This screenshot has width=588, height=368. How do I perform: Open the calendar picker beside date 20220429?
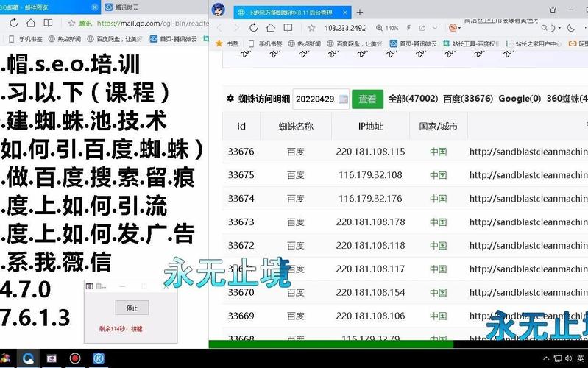pyautogui.click(x=343, y=99)
